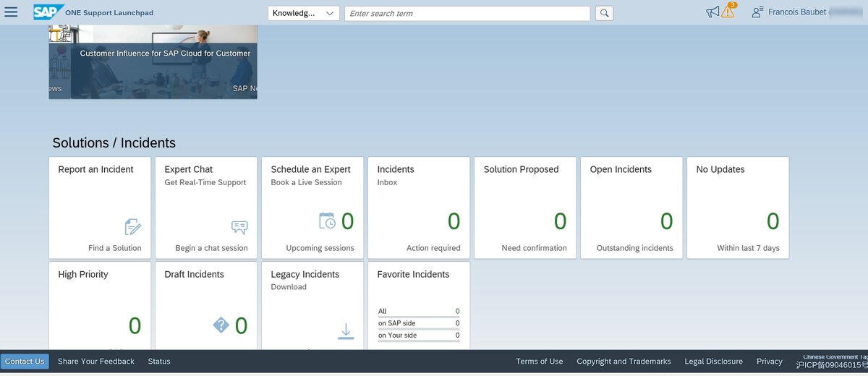Click the 'Action required' text
Viewport: 868px width, 376px height.
[433, 248]
